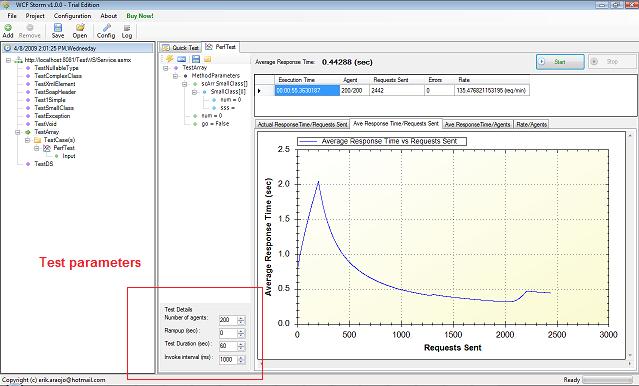Click the green arrow icon beside TestArray

[x=28, y=132]
